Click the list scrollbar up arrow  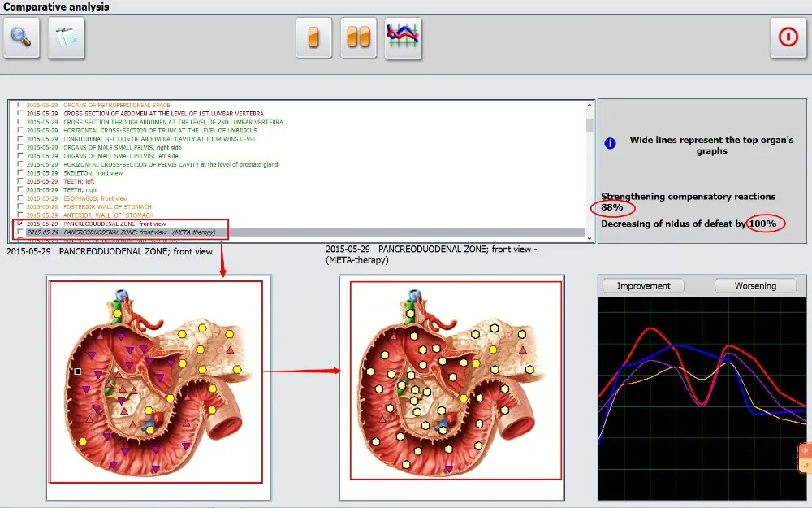pyautogui.click(x=589, y=105)
